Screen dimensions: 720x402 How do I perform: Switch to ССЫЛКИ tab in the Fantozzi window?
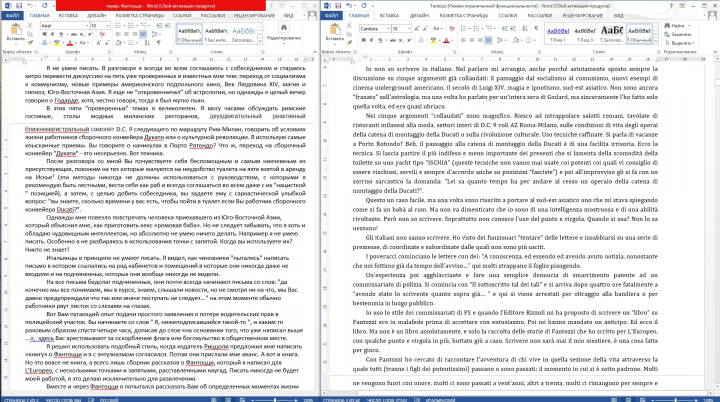(508, 16)
